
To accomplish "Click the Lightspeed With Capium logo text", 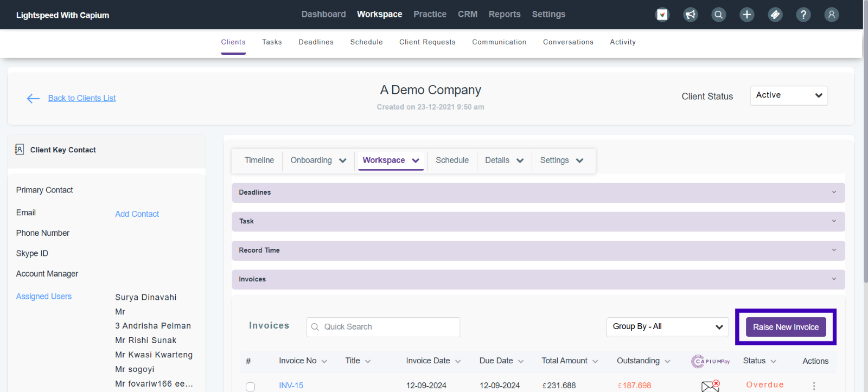I will (62, 15).
